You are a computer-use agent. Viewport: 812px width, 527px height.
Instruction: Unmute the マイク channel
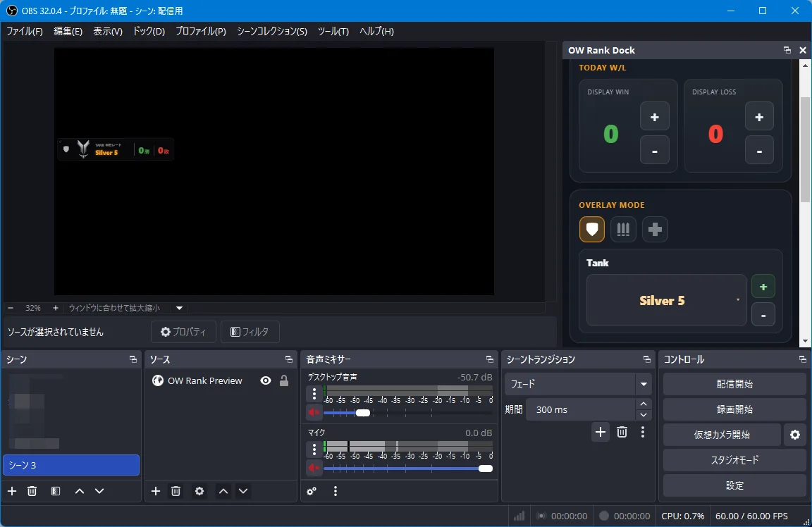[314, 469]
